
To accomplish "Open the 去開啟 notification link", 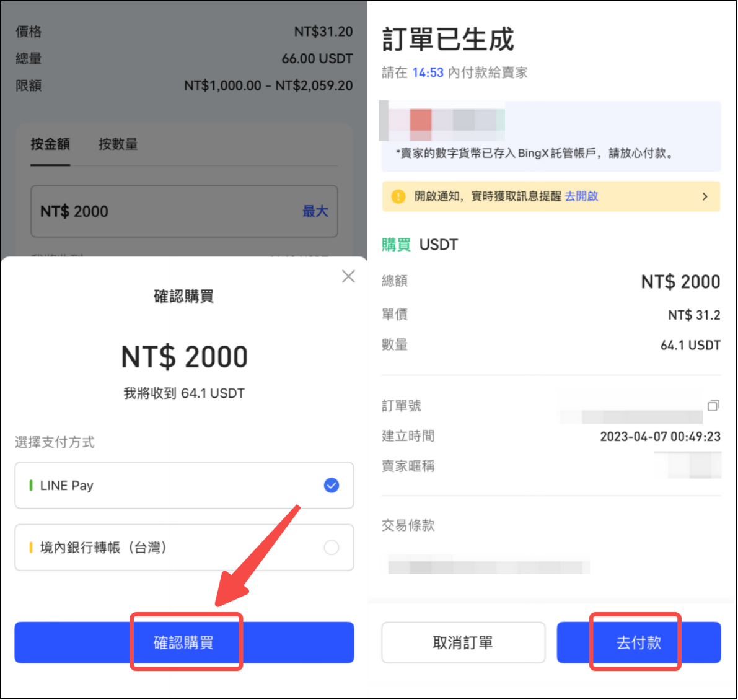I will click(x=581, y=196).
